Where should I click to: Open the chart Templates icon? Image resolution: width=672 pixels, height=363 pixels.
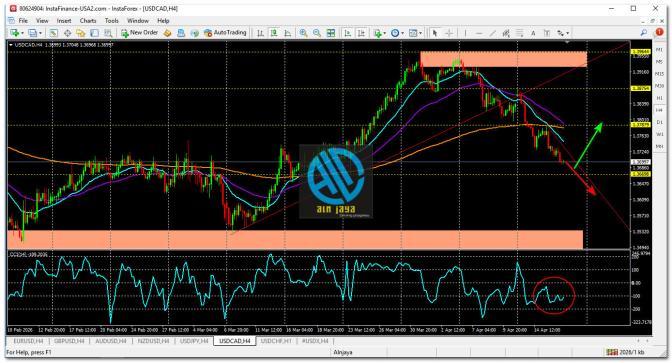point(413,33)
